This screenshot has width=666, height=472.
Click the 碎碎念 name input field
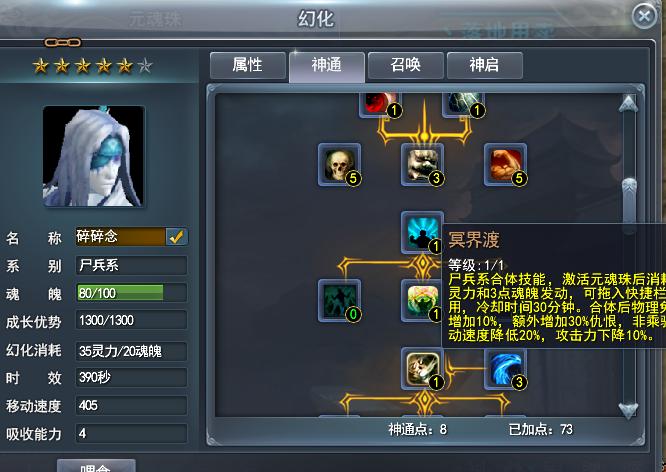(121, 237)
